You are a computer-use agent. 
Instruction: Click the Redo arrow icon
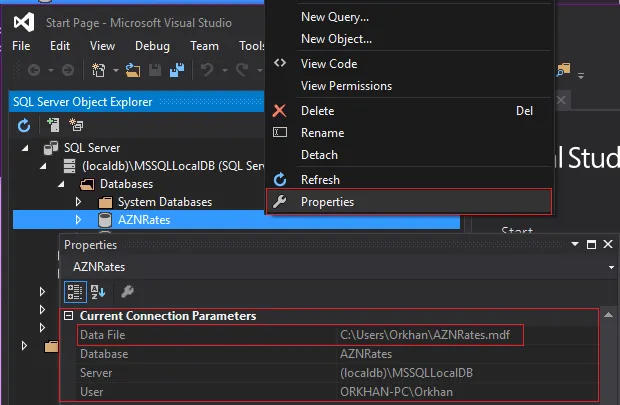pos(242,70)
